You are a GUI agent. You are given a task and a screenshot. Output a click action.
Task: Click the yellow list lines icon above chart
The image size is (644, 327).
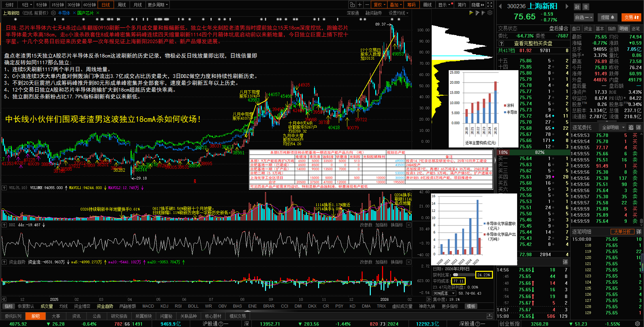[471, 13]
